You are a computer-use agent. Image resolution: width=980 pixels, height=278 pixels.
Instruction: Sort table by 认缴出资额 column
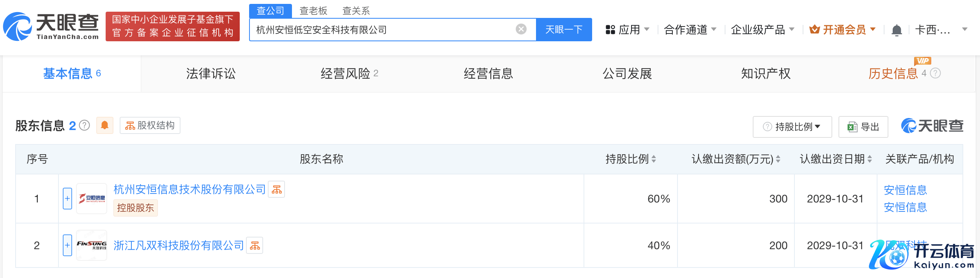[778, 159]
